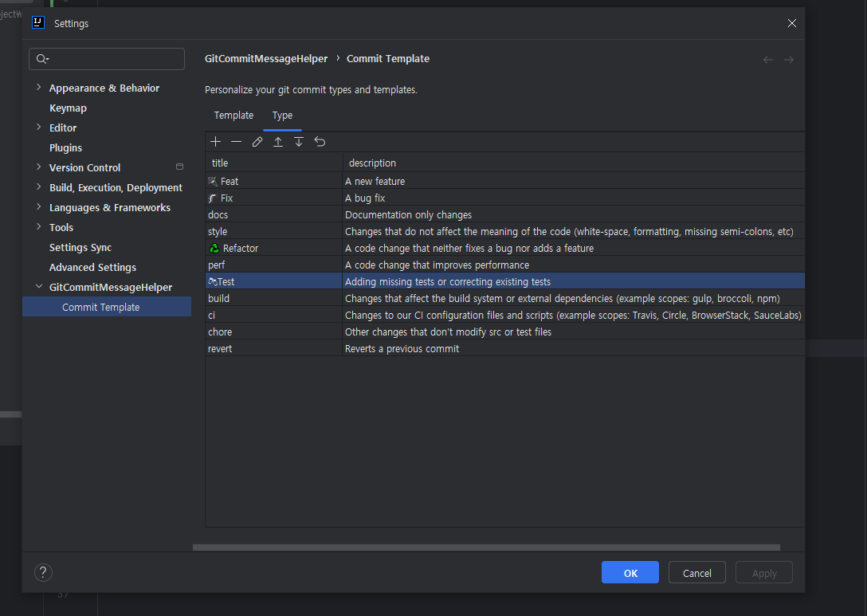Select the build type row
867x616 pixels.
(505, 298)
